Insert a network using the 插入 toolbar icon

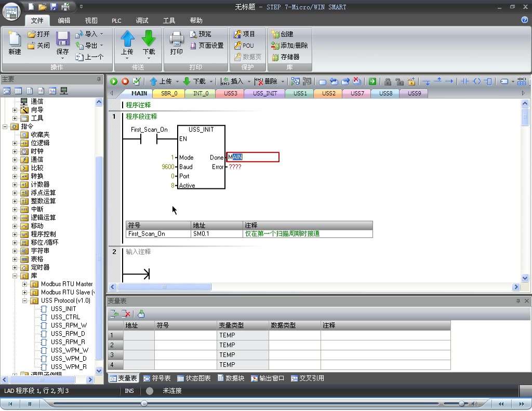click(x=232, y=81)
